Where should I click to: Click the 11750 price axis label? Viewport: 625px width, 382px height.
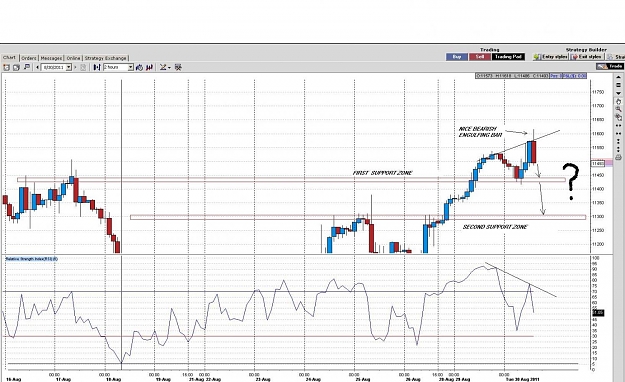pyautogui.click(x=598, y=92)
